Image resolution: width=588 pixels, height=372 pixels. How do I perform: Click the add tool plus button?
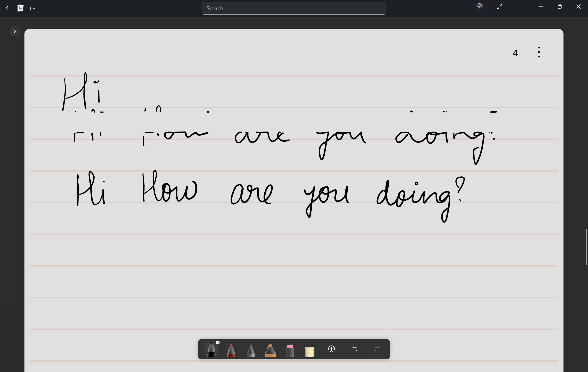(x=331, y=349)
